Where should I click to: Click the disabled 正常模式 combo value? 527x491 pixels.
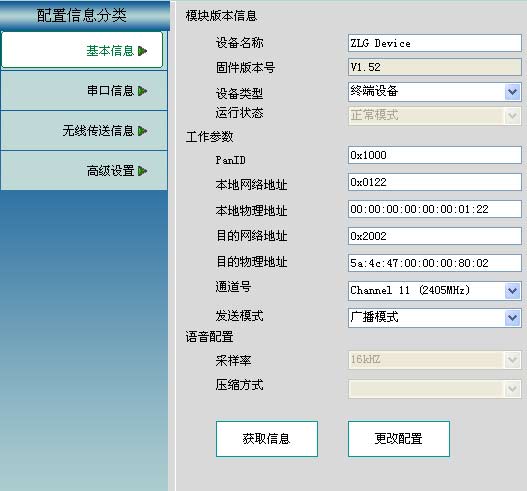(x=374, y=115)
